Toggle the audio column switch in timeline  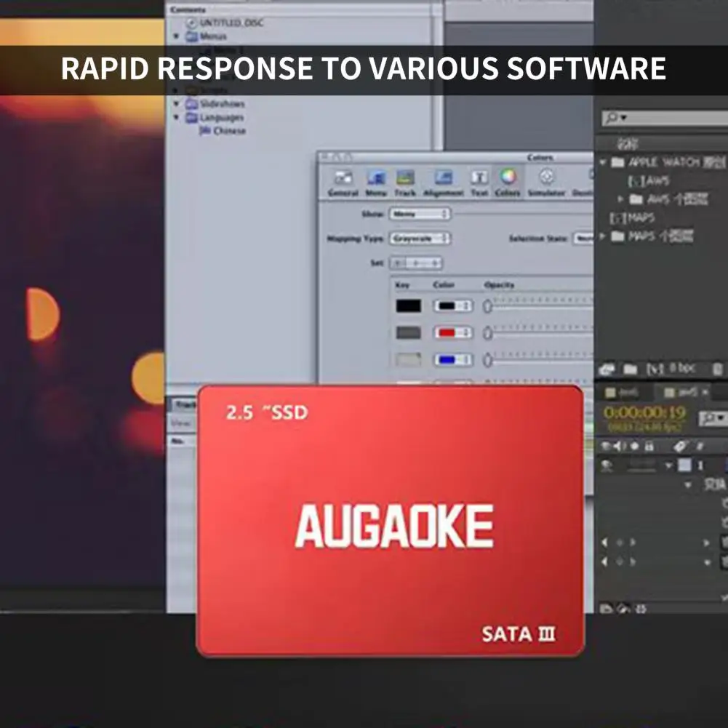[x=619, y=446]
